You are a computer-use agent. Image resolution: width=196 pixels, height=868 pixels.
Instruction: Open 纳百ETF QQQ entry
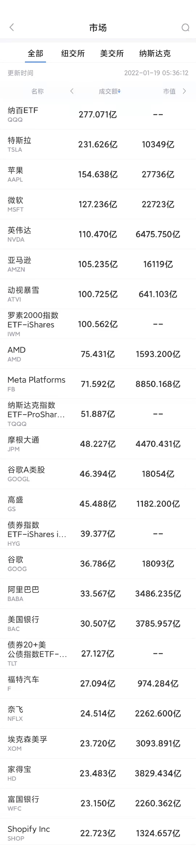point(98,114)
